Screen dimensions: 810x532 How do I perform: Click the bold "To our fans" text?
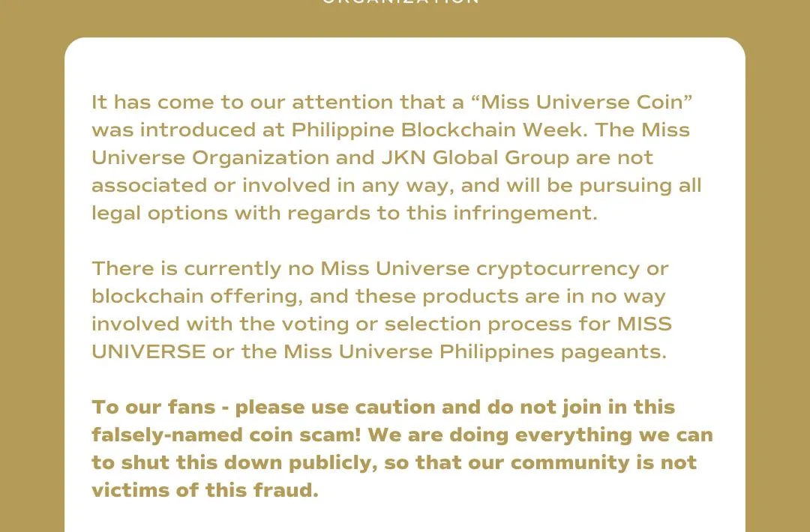pyautogui.click(x=154, y=407)
